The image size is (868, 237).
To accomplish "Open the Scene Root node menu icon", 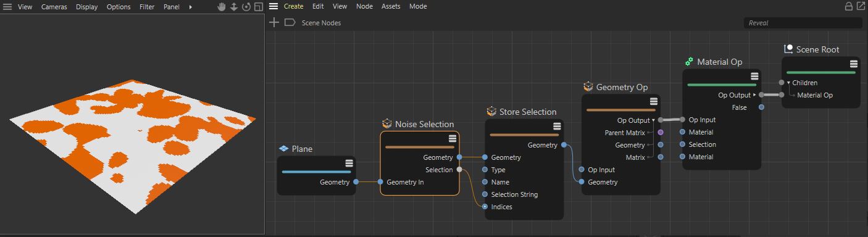I will [x=854, y=64].
